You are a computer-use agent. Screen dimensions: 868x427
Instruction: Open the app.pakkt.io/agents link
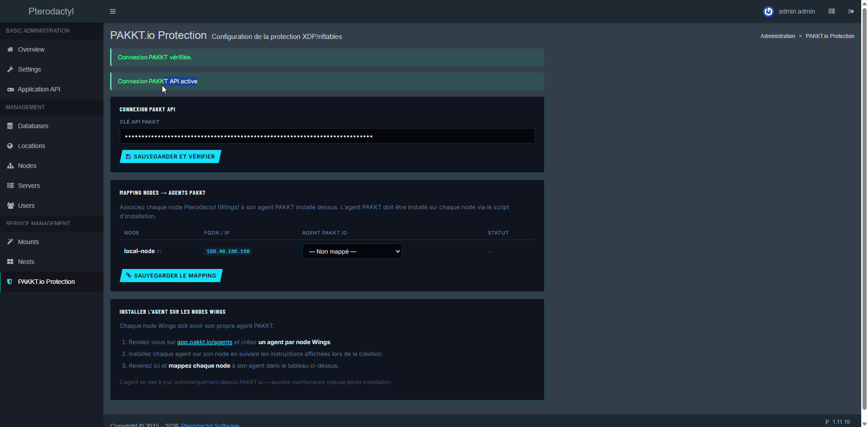click(204, 342)
